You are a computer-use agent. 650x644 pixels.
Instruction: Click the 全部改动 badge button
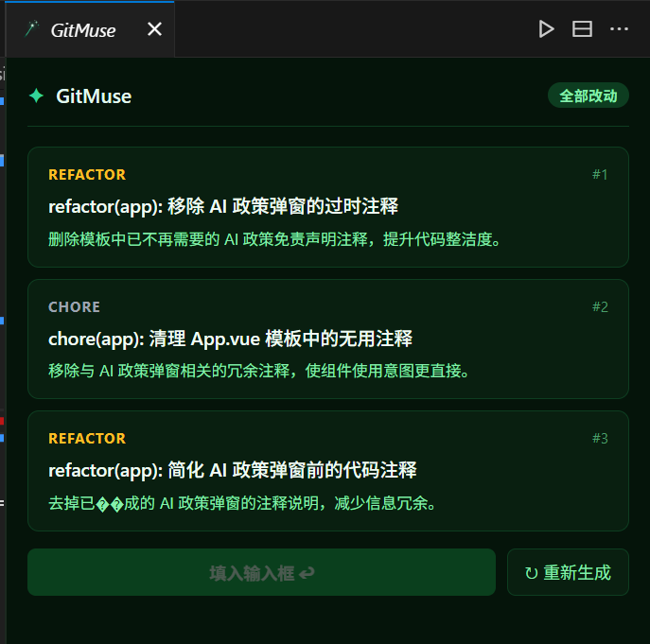[589, 96]
